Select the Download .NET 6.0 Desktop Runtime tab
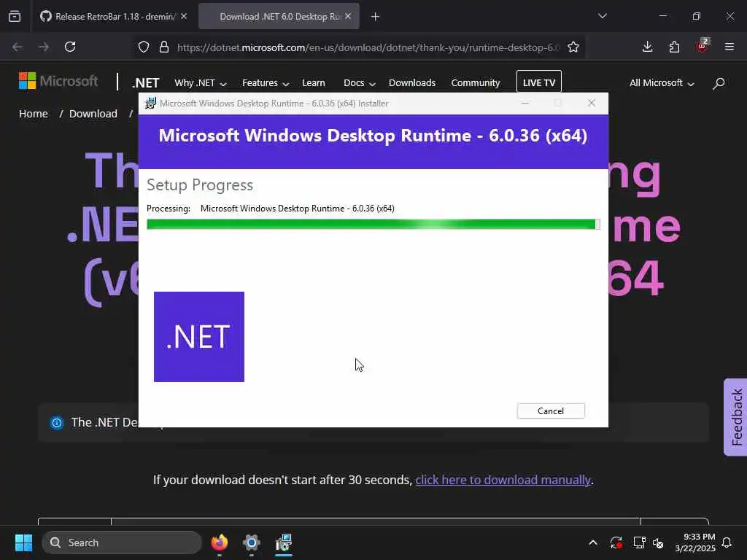This screenshot has width=747, height=560. click(x=279, y=16)
